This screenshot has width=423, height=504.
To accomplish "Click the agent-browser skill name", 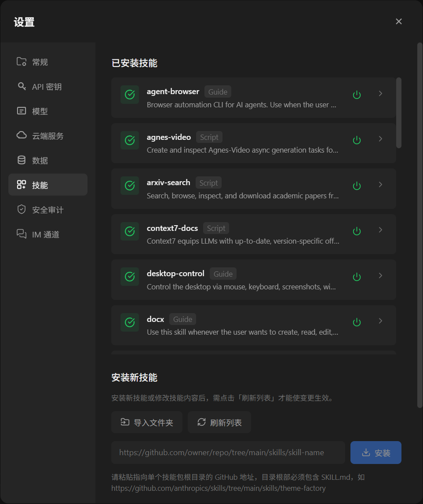I will pos(173,91).
